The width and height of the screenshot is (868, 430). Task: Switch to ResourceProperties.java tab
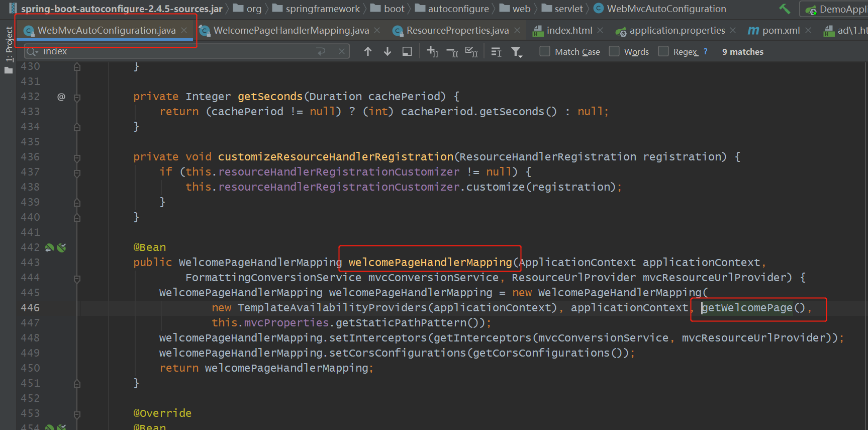click(457, 30)
